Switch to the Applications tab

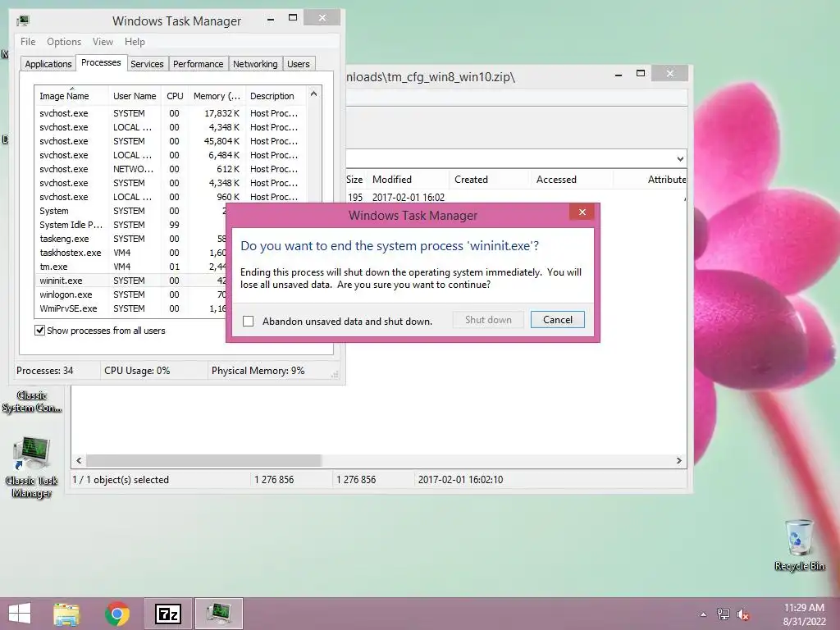click(x=48, y=64)
